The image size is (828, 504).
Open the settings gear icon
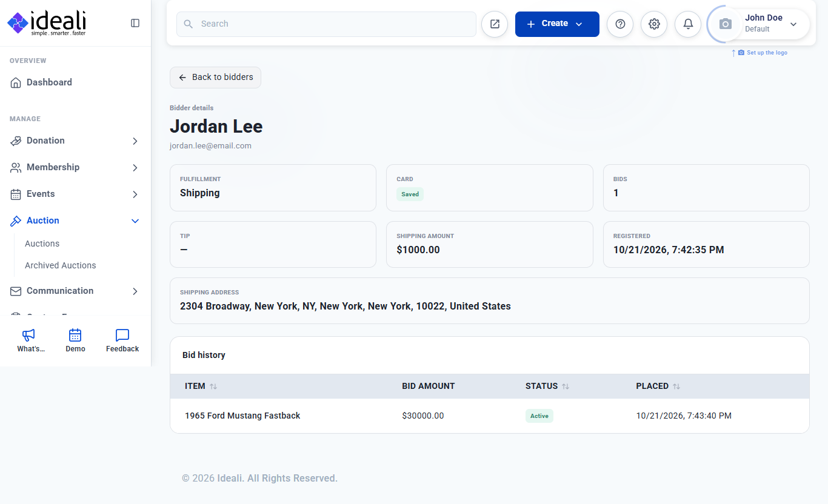click(x=654, y=24)
